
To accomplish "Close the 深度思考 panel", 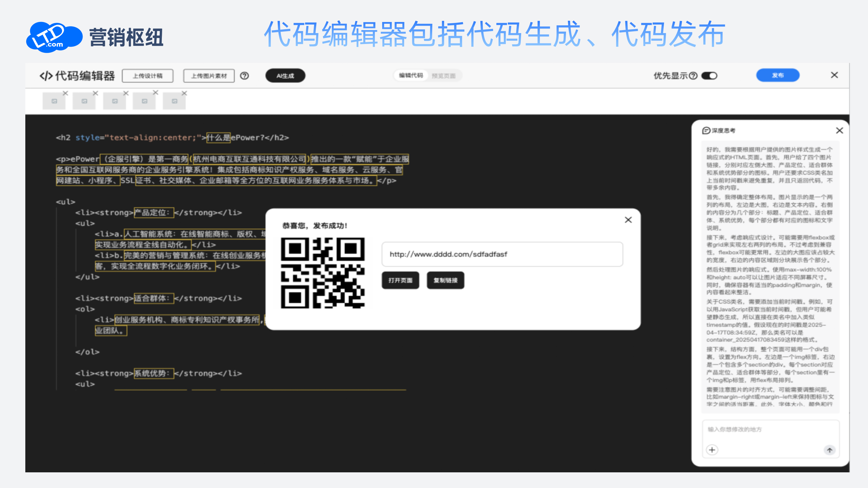I will [839, 130].
